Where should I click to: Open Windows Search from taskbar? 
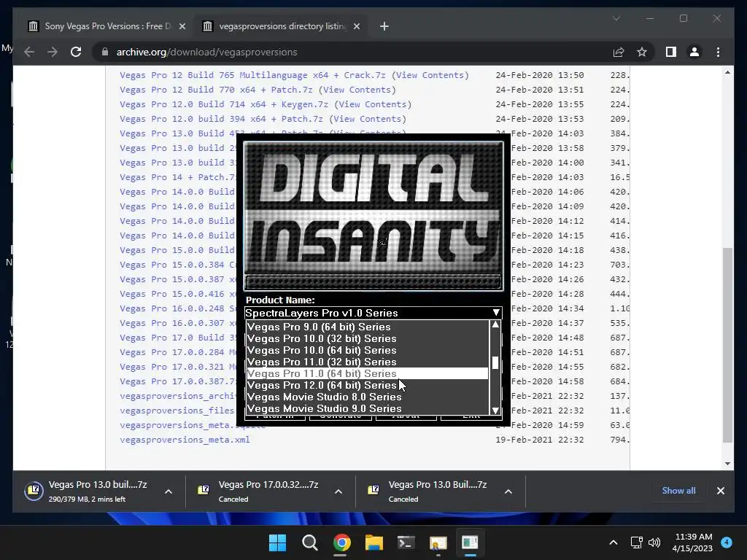point(309,542)
